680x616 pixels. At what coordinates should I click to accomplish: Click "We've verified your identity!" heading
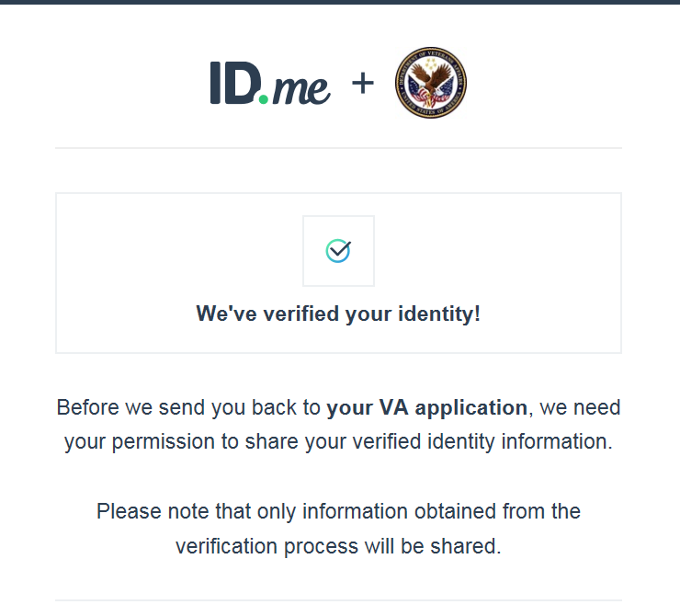tap(338, 314)
